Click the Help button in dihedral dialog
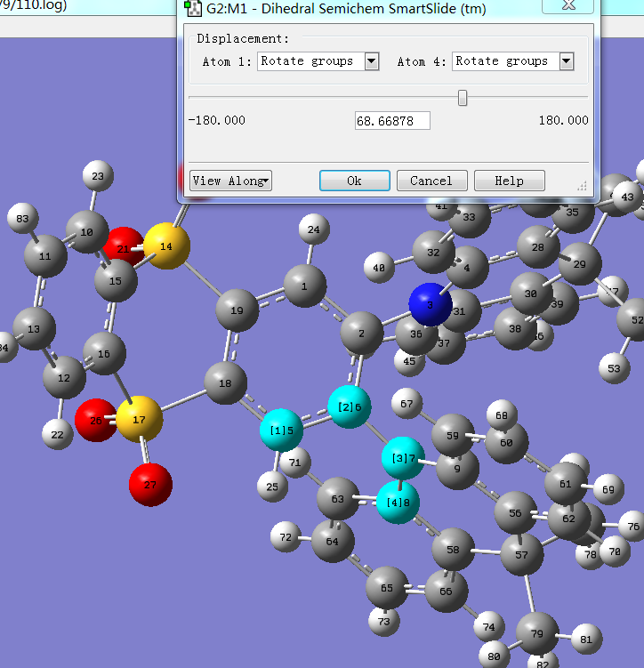644x668 pixels. 509,181
